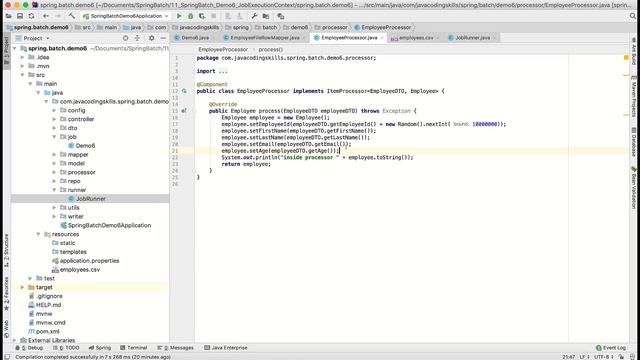Run SpringBatchDemo6Application with the green play icon
Image resolution: width=640 pixels, height=360 pixels.
179,16
